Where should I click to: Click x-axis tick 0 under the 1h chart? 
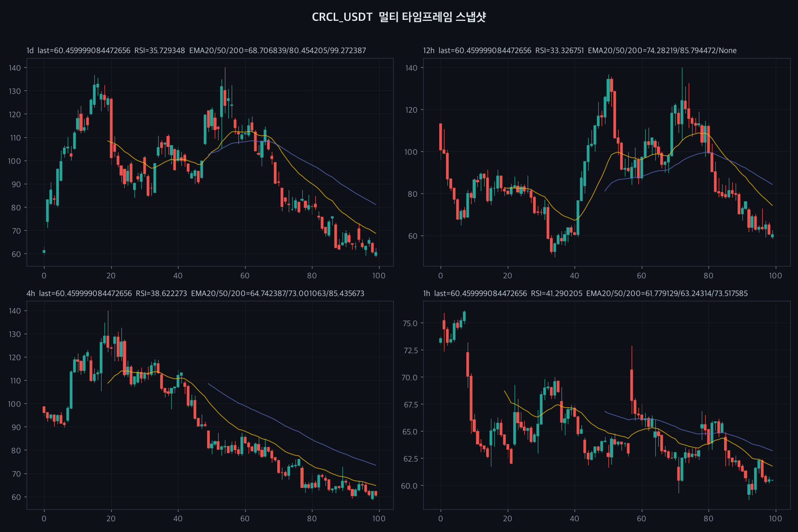tap(441, 518)
